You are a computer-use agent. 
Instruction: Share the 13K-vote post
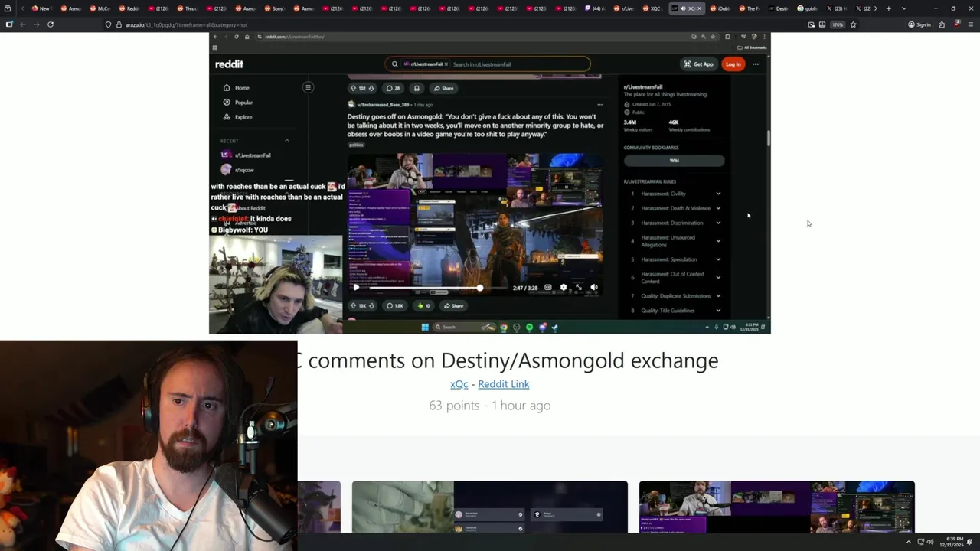(x=452, y=305)
